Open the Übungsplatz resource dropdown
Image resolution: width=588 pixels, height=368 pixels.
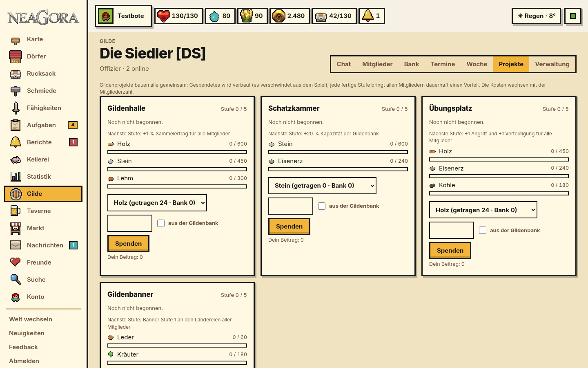pos(483,210)
